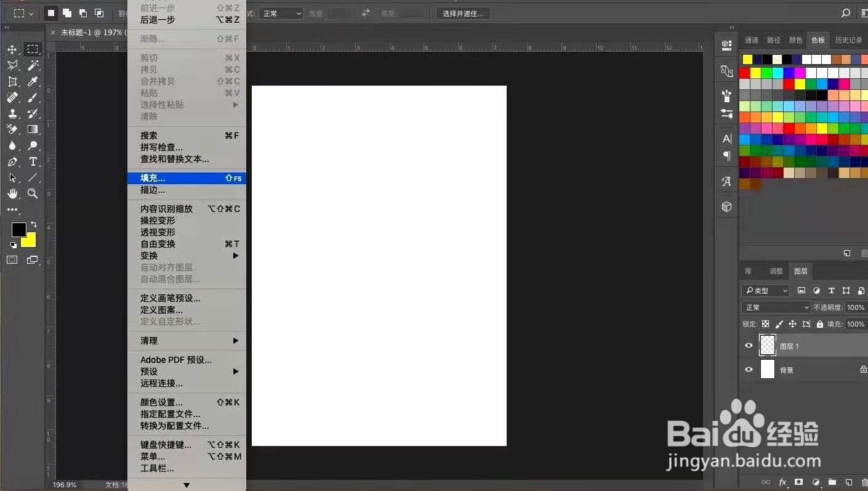Select the History Brush tool

[33, 113]
